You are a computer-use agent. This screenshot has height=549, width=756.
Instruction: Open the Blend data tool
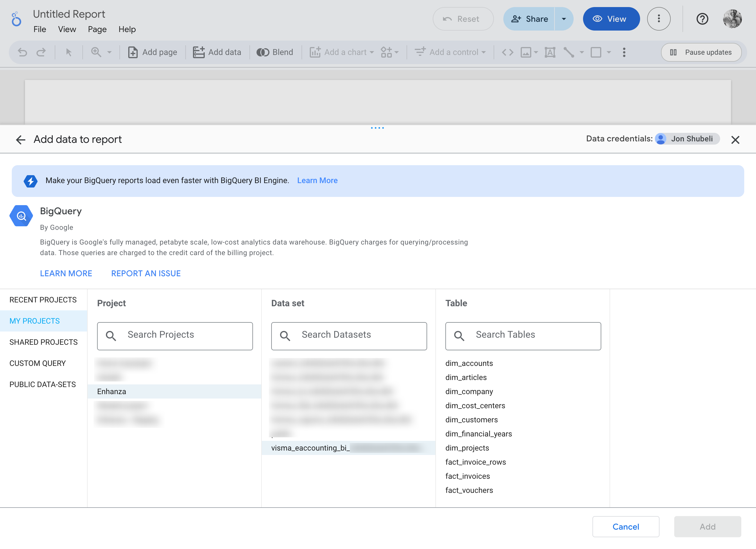[x=275, y=52]
